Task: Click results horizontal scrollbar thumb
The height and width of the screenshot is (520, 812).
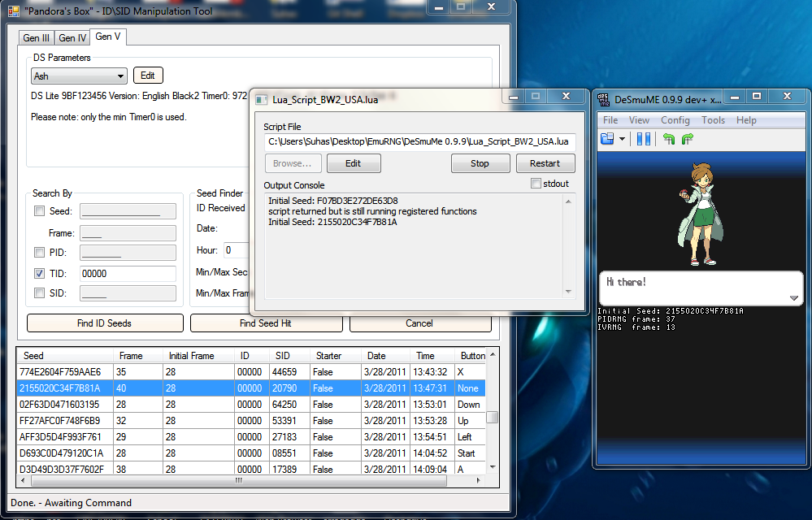Action: click(239, 481)
